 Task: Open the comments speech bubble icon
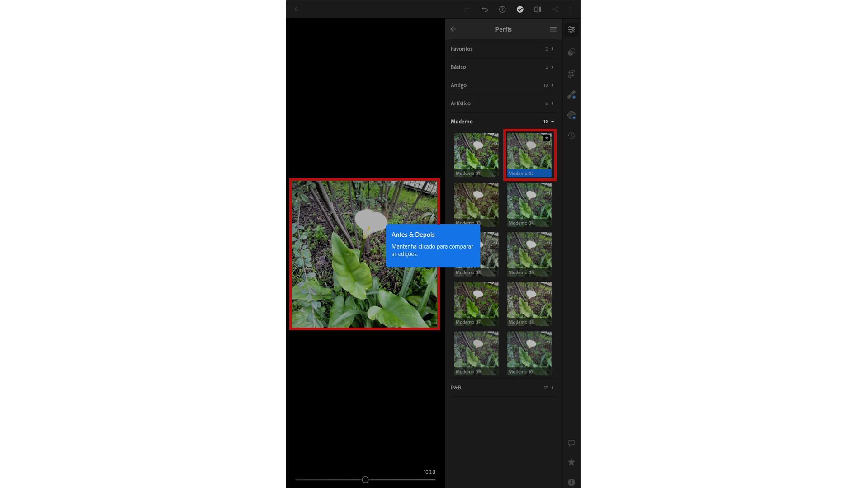(x=571, y=443)
